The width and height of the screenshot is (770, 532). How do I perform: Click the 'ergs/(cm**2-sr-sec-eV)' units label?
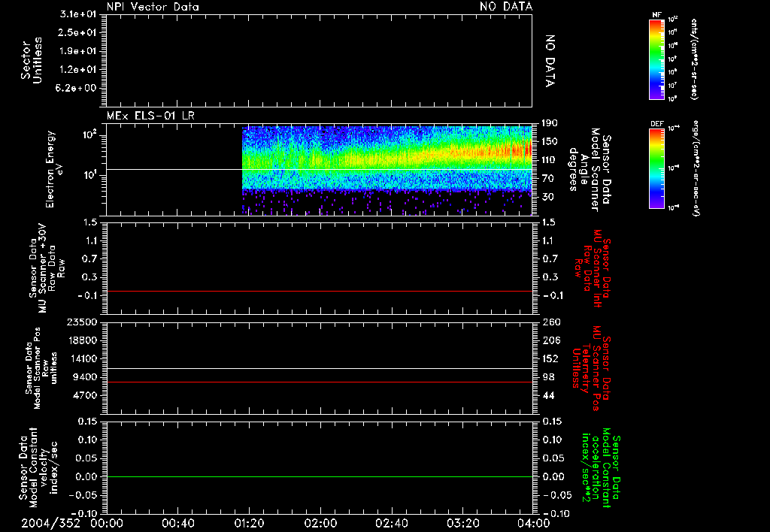[696, 168]
